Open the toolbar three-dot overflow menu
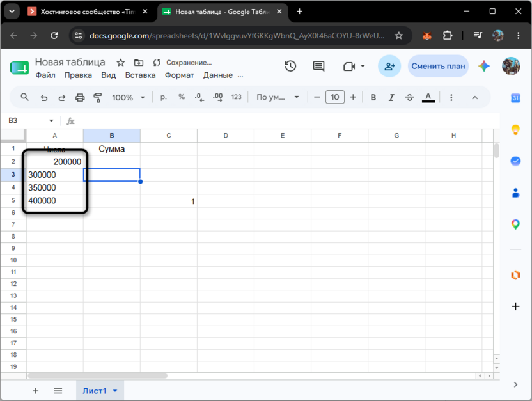 click(451, 97)
